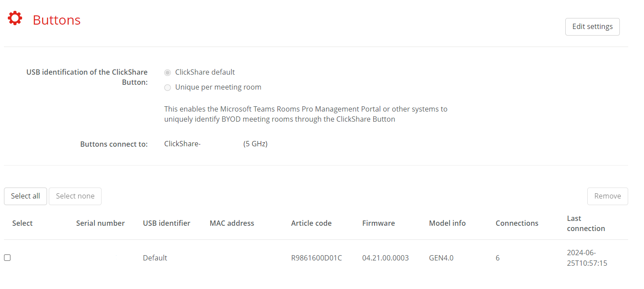Screen dimensions: 644x289
Task: Click the MAC address column header
Action: pos(232,223)
